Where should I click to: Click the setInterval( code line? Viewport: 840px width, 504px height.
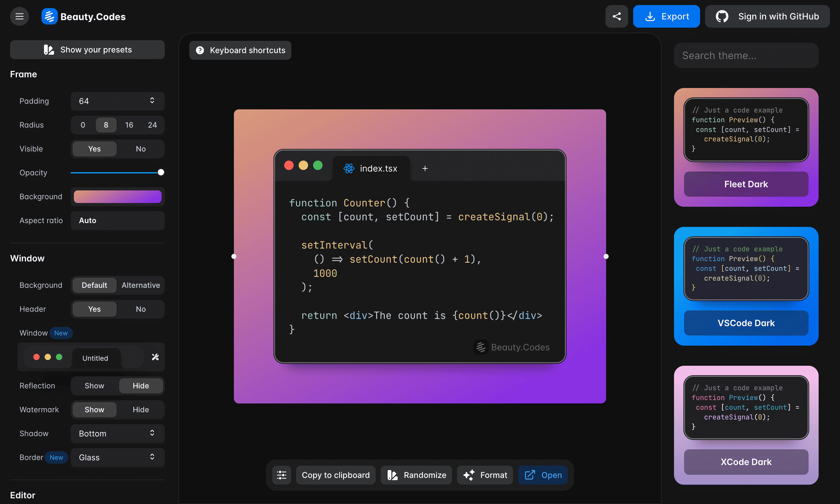(x=337, y=245)
